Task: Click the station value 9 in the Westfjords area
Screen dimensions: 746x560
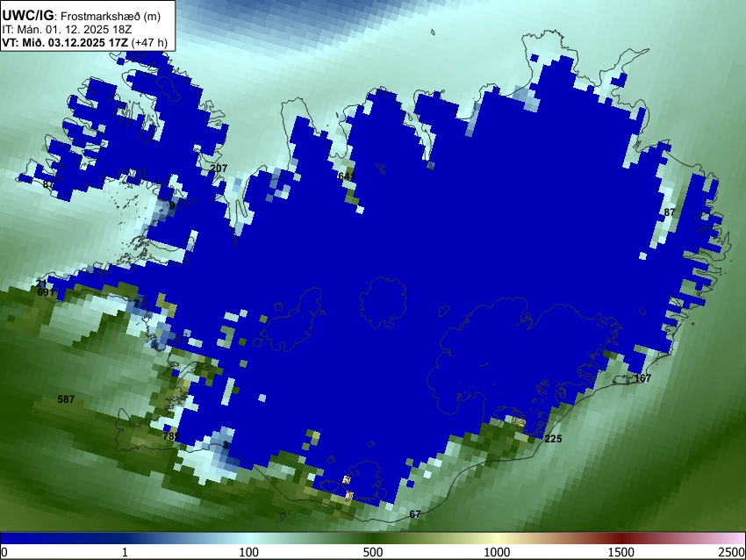Action: pyautogui.click(x=172, y=205)
